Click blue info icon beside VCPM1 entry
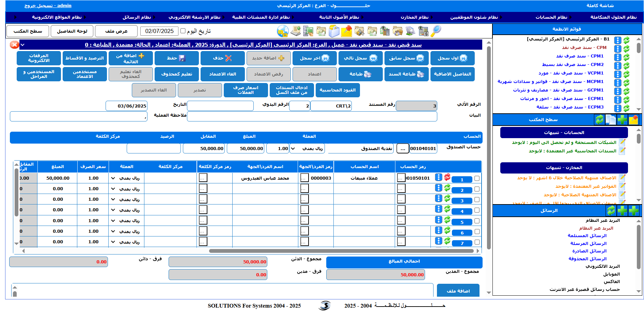This screenshot has height=312, width=644. (x=618, y=74)
